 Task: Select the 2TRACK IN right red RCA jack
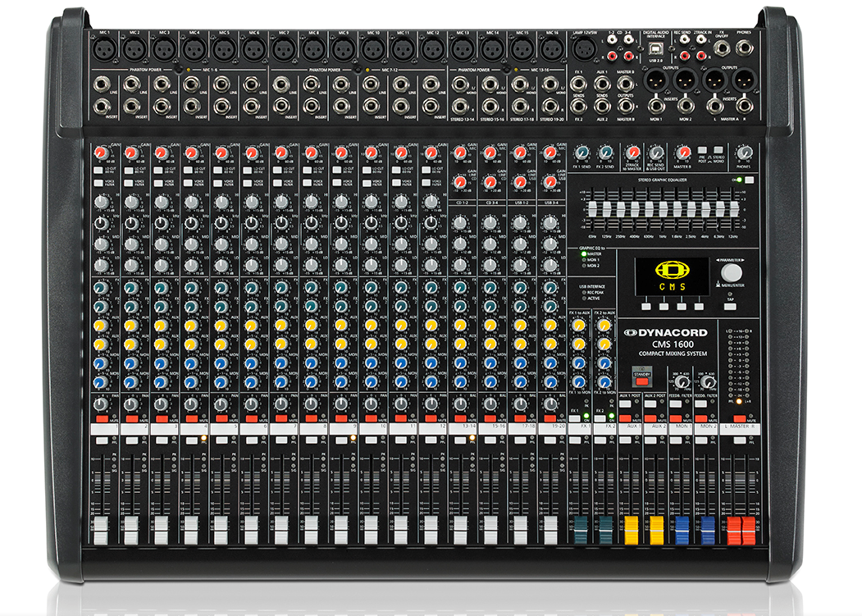[701, 56]
